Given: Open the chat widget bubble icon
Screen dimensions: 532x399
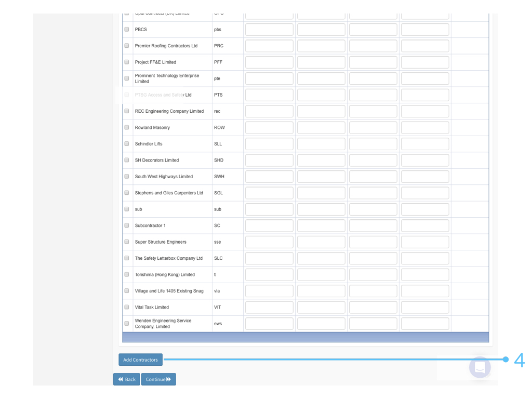Looking at the screenshot, I should click(480, 367).
